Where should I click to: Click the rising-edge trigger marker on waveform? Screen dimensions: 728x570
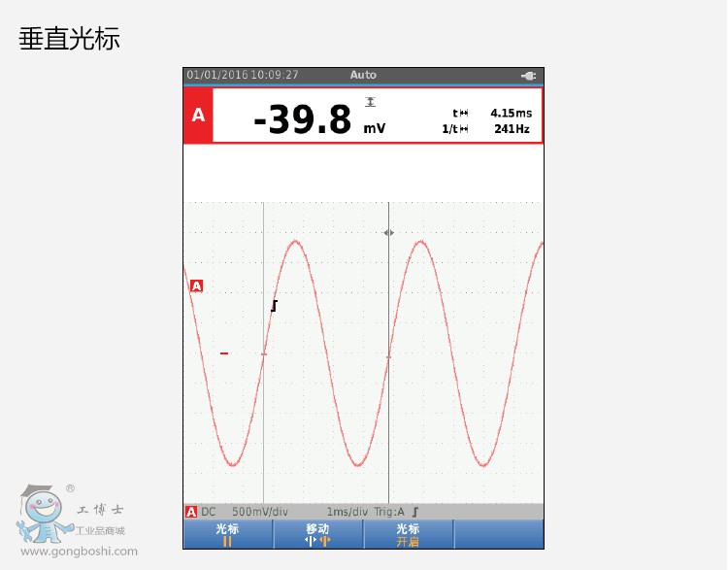click(274, 306)
